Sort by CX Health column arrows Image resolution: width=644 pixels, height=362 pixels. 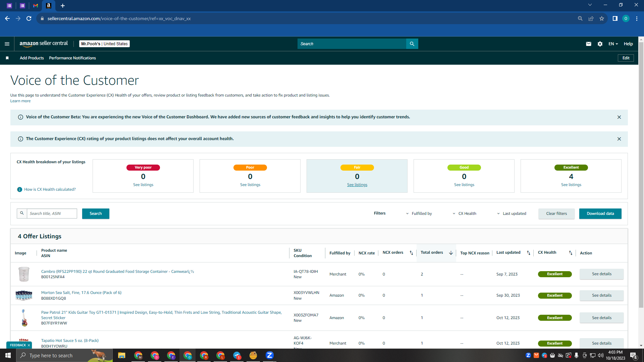click(x=571, y=253)
